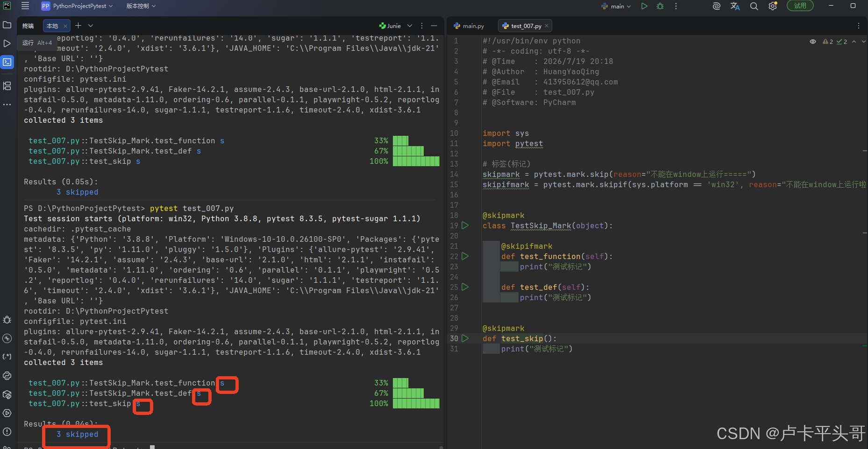
Task: Click 'def test_def(self):' on line 25
Action: 545,288
